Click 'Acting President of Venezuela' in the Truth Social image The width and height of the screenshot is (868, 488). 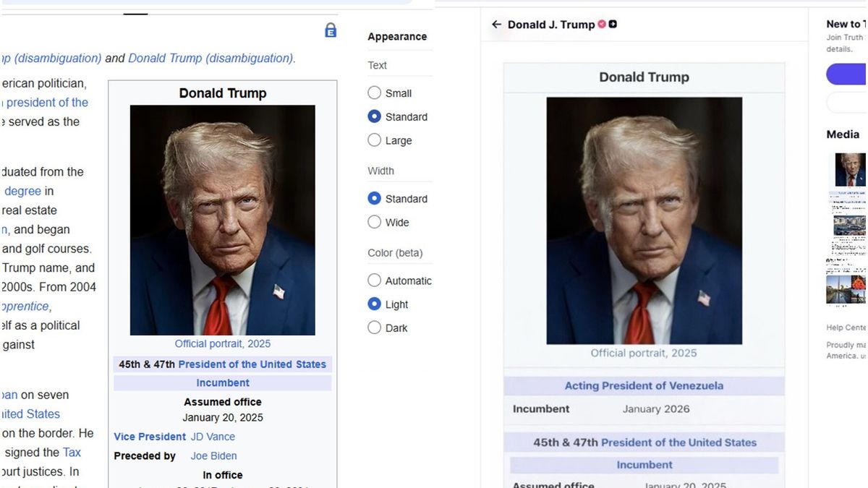coord(644,386)
